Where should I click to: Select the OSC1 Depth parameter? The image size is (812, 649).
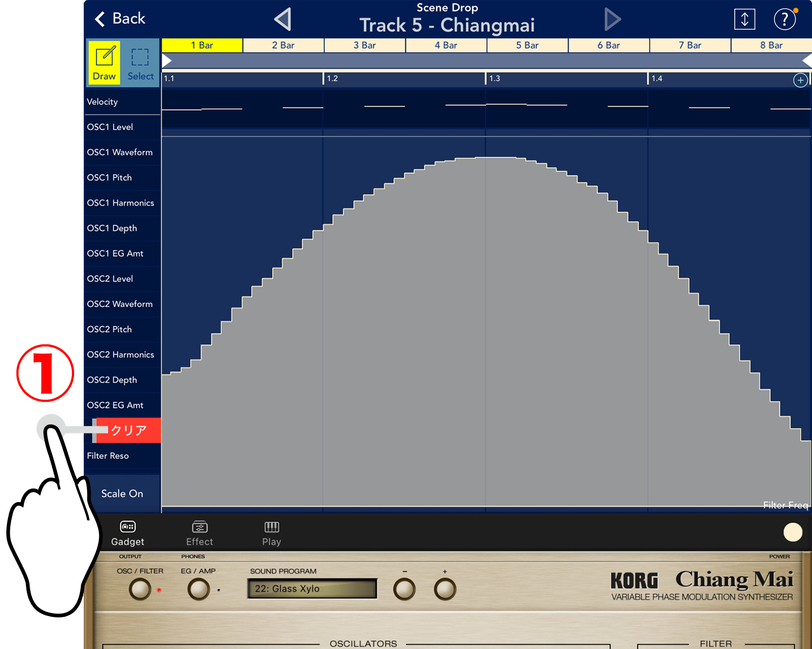pos(122,228)
